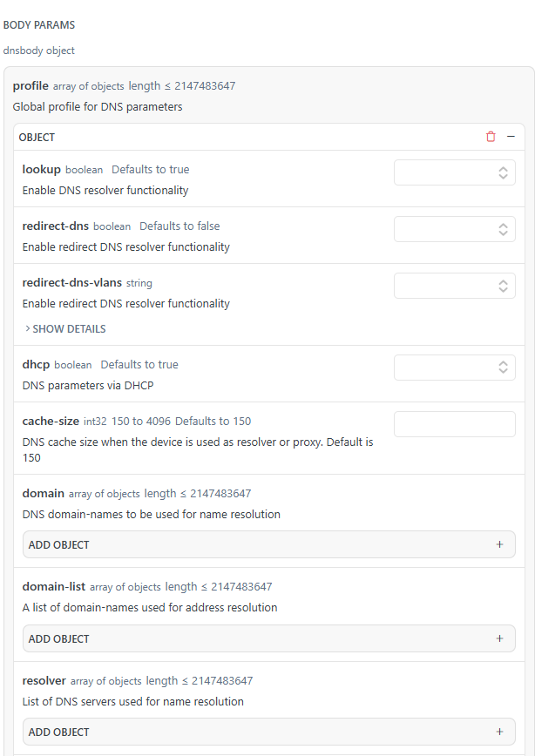Open the lookup boolean dropdown
The image size is (535, 756).
pos(455,172)
